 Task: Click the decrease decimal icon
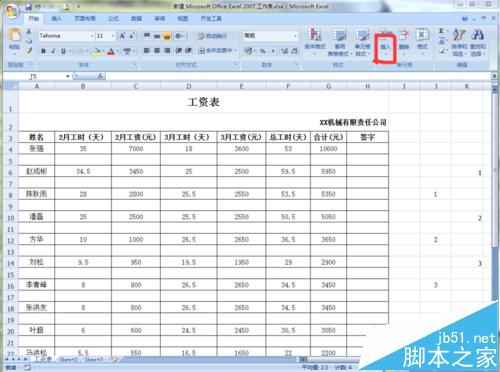(x=294, y=51)
